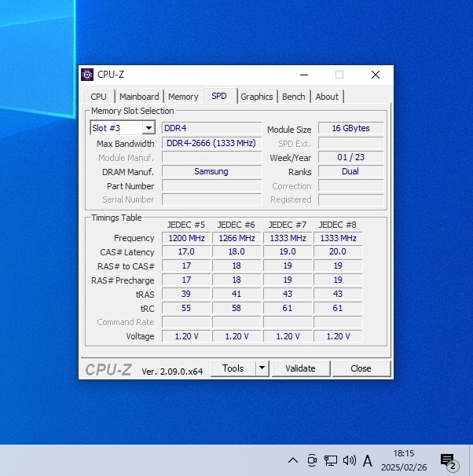Expand the Slot #3 dropdown arrow
Screen dimensions: 473x476
(x=148, y=128)
